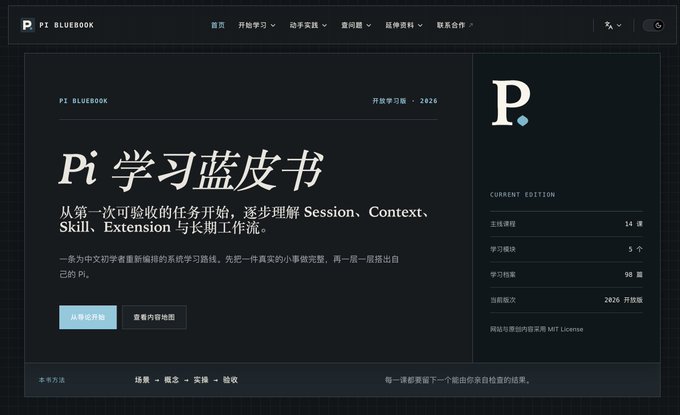Click the 查看内容地图 button
Screen dimensions: 680x415
154,317
